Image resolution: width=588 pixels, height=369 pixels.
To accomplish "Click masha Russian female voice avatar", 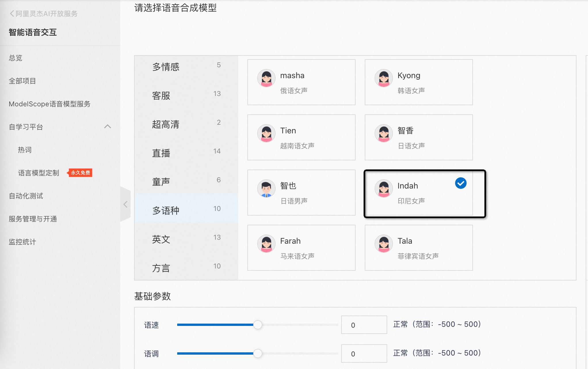I will [x=266, y=78].
